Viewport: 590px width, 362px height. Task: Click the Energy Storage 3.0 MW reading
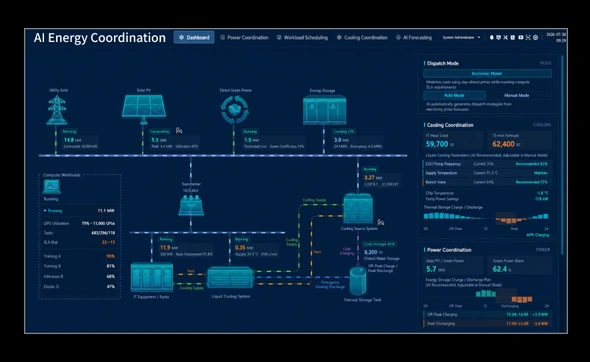341,140
